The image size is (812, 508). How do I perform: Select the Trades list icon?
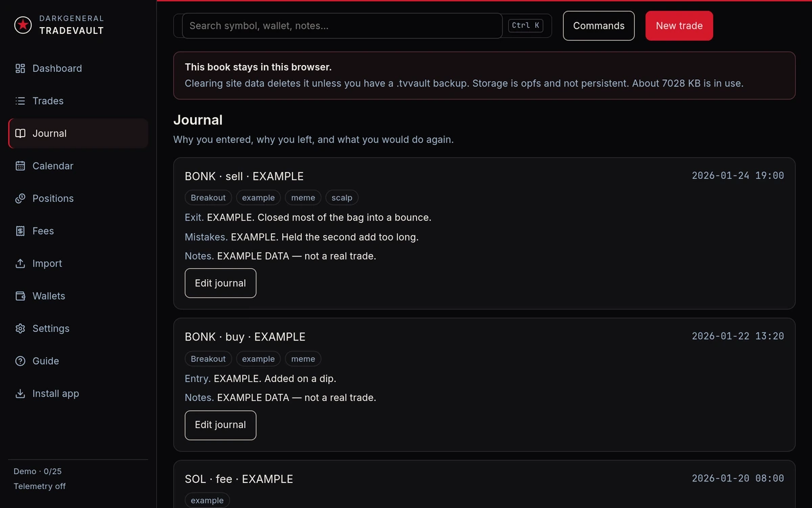[20, 101]
